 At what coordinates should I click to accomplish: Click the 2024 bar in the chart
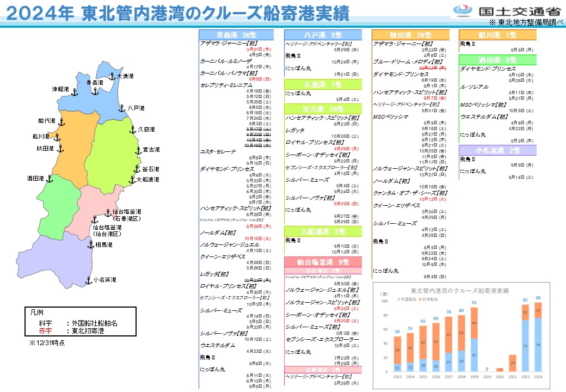pos(538,337)
